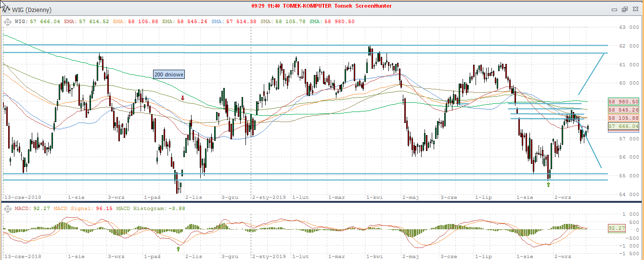The height and width of the screenshot is (260, 644).
Task: Click the move handle icon in the MACD panel
Action: (x=8, y=209)
